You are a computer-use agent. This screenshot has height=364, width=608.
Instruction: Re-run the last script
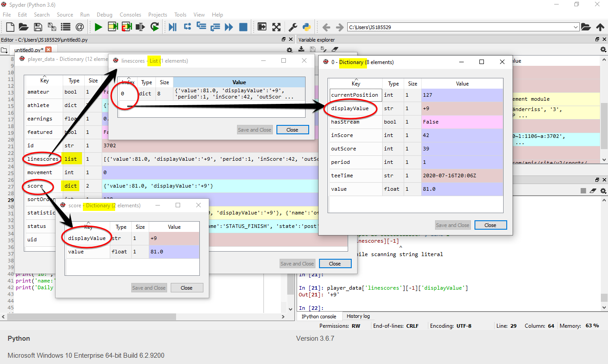point(155,27)
